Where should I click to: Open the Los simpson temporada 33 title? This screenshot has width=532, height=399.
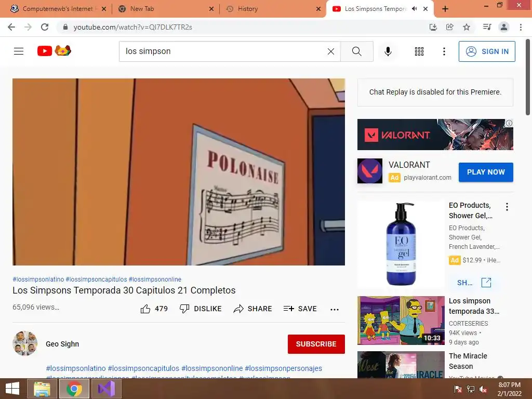474,306
